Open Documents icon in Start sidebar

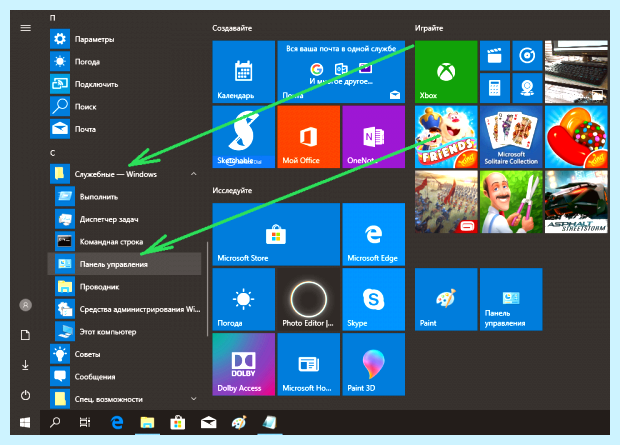[26, 335]
